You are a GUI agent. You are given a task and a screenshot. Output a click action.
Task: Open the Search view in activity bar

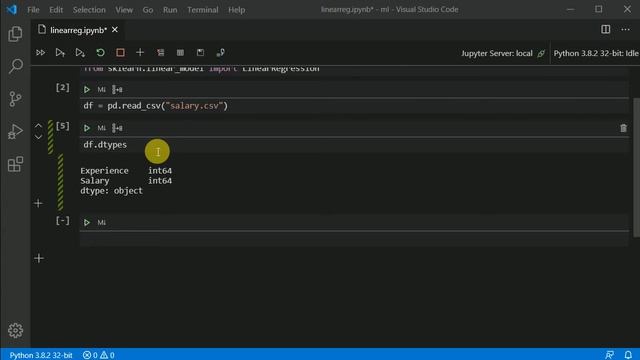(x=15, y=66)
